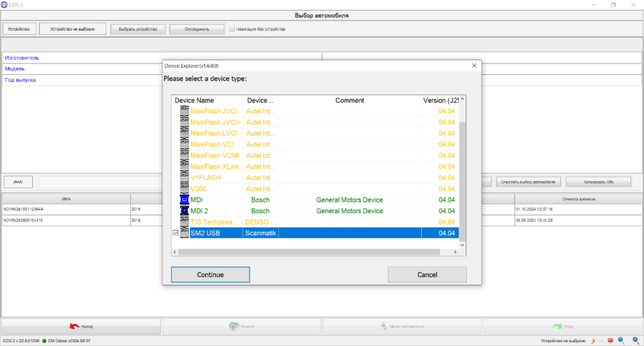Click the 'Устройство:' label button
644x346 pixels.
pos(19,29)
